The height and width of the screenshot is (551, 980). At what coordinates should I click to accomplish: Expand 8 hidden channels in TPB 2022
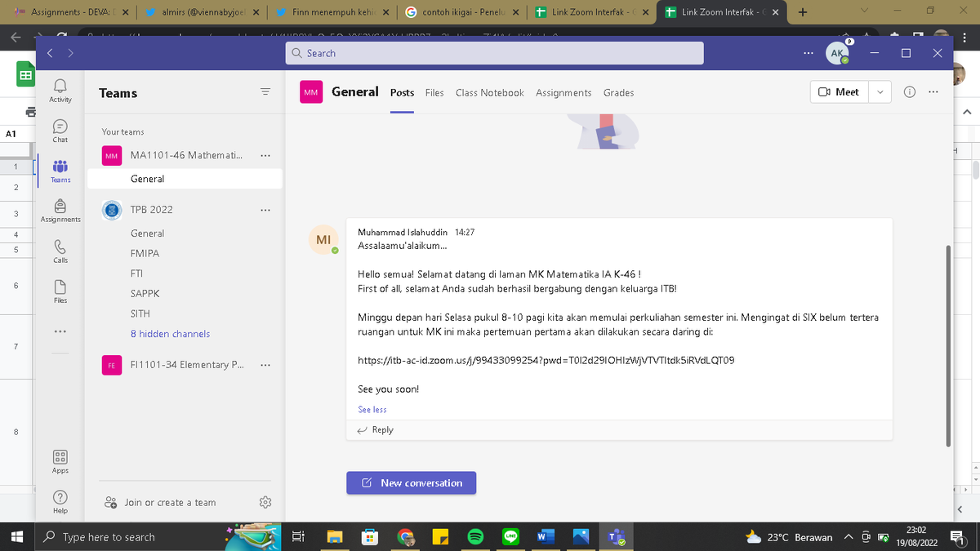(x=170, y=334)
